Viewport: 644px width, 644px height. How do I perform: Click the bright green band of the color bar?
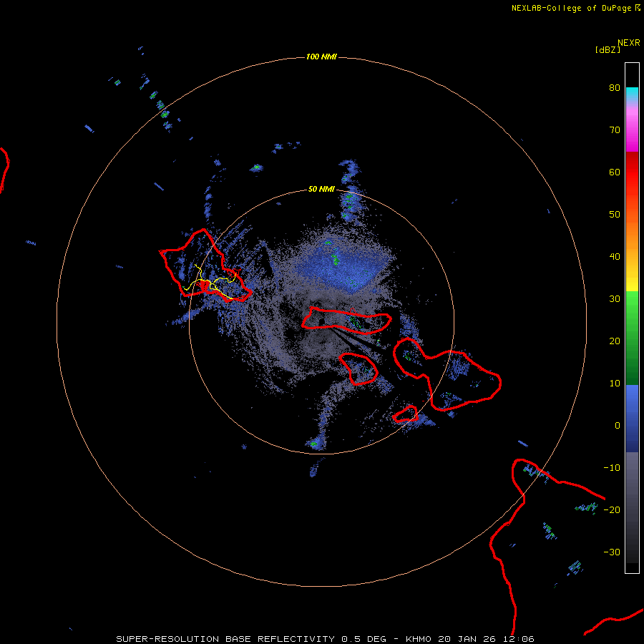(632, 306)
